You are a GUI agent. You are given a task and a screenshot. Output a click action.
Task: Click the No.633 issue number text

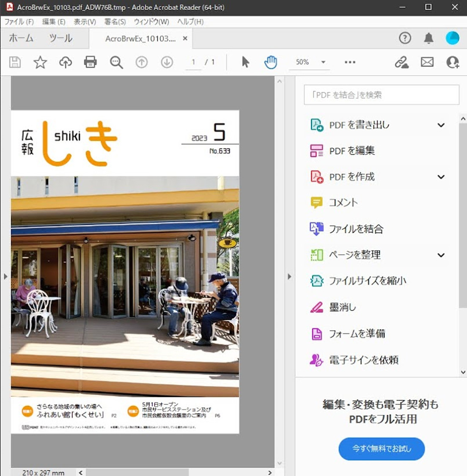point(220,151)
